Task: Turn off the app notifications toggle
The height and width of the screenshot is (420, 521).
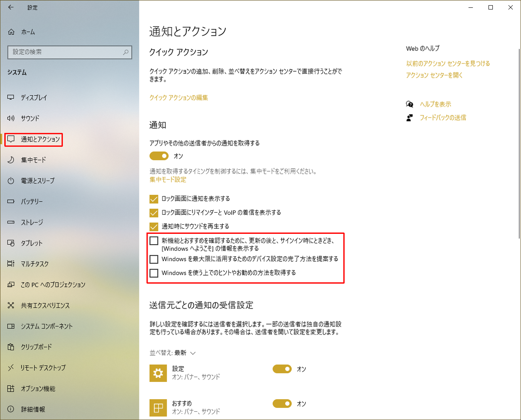Action: click(x=159, y=156)
